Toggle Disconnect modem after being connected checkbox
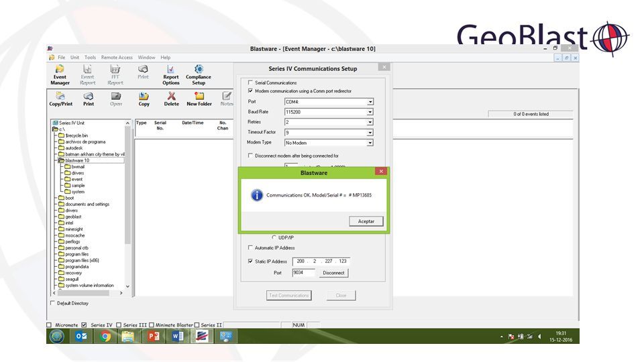 pyautogui.click(x=250, y=156)
